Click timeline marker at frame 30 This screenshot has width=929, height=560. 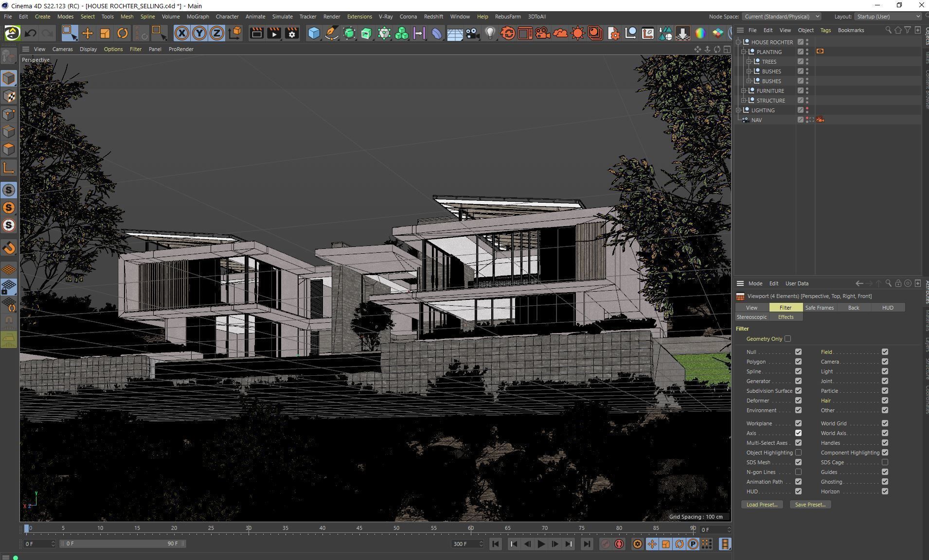tap(249, 529)
